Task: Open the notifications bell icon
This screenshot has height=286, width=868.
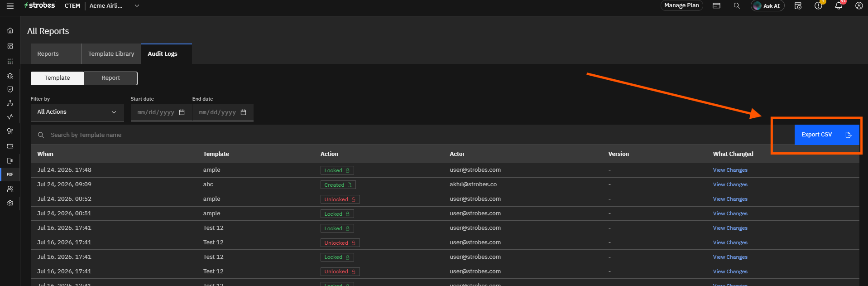Action: tap(839, 6)
